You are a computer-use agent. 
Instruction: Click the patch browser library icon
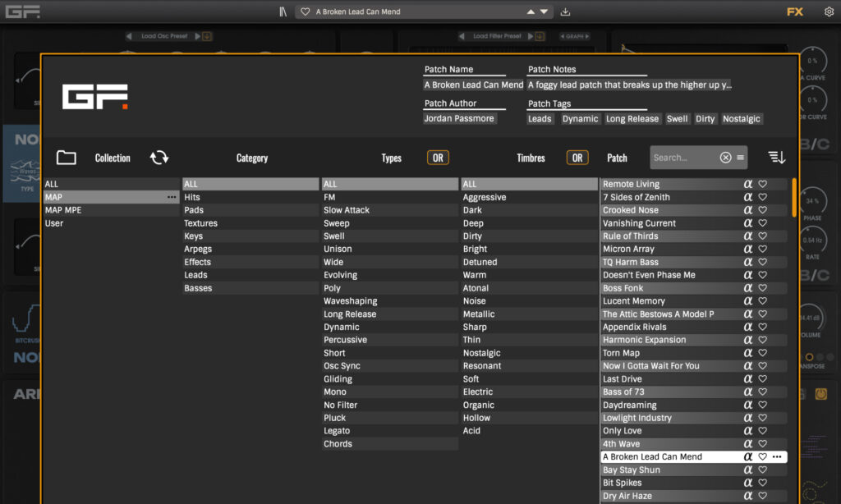pyautogui.click(x=283, y=11)
